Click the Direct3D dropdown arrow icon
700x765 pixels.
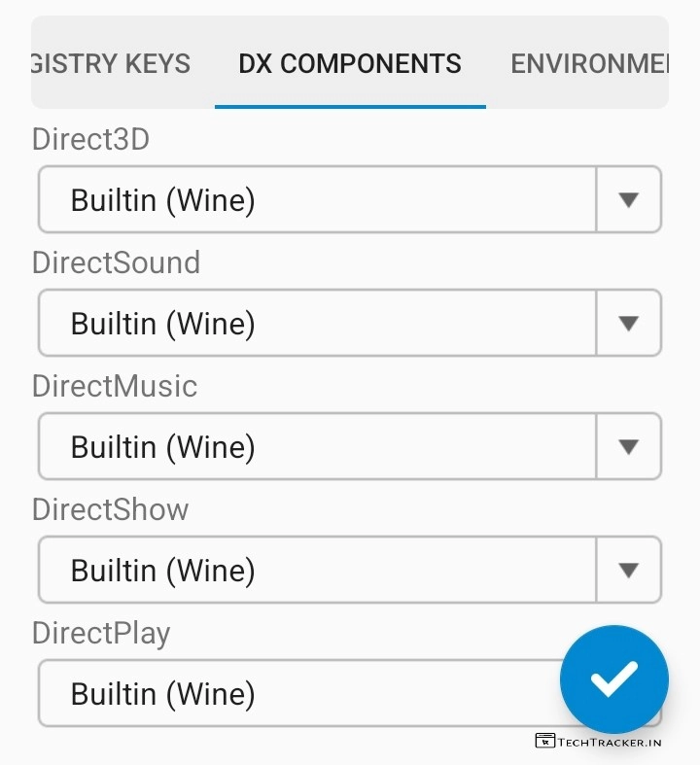[628, 199]
